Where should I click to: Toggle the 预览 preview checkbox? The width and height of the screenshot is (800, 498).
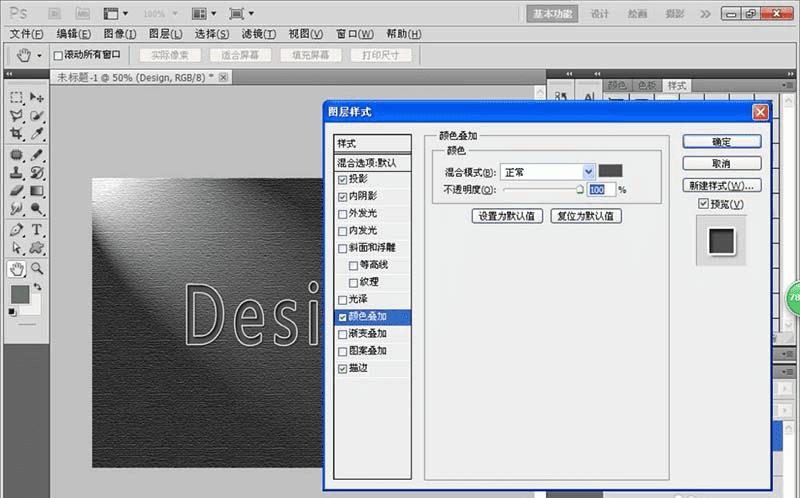703,205
